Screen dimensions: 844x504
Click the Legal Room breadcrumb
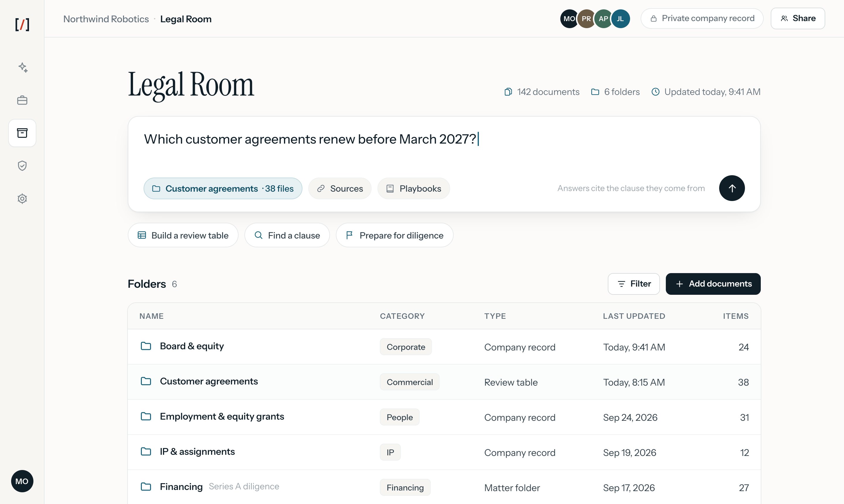click(186, 19)
